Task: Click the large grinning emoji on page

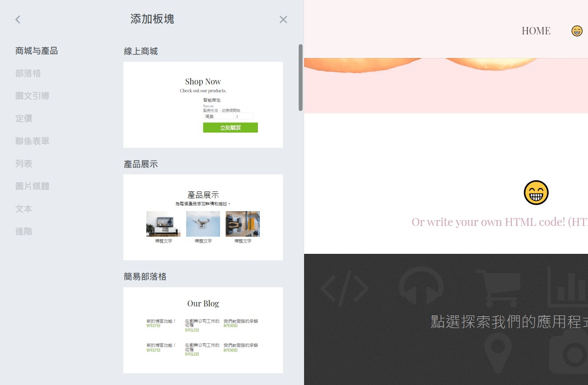Action: click(x=536, y=192)
